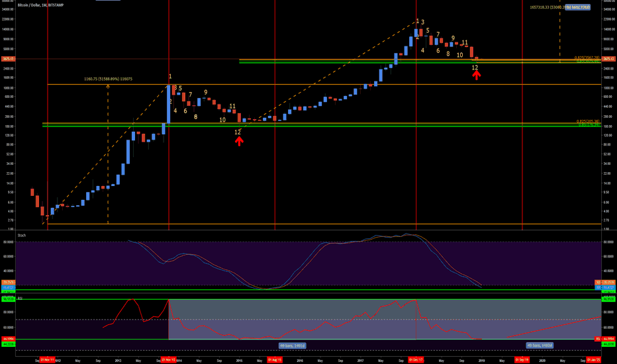Click the 49 bars, 1492d range label
Viewport: 617px width, 364px height.
(540, 345)
